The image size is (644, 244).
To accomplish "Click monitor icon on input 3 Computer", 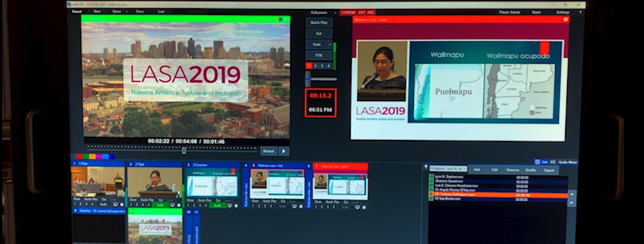I will [229, 205].
